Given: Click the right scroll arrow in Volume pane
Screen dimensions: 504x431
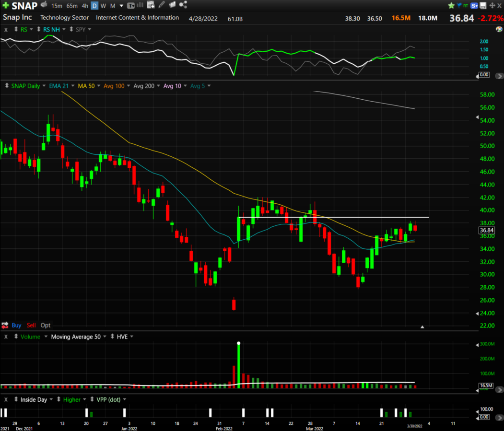Looking at the screenshot, I should [x=499, y=390].
